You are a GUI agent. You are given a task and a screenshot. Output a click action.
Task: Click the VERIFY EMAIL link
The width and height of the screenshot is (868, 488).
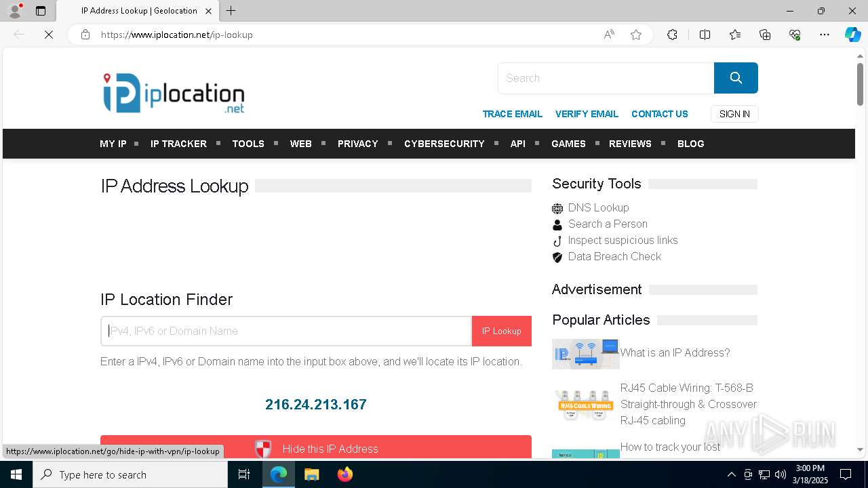click(x=587, y=114)
